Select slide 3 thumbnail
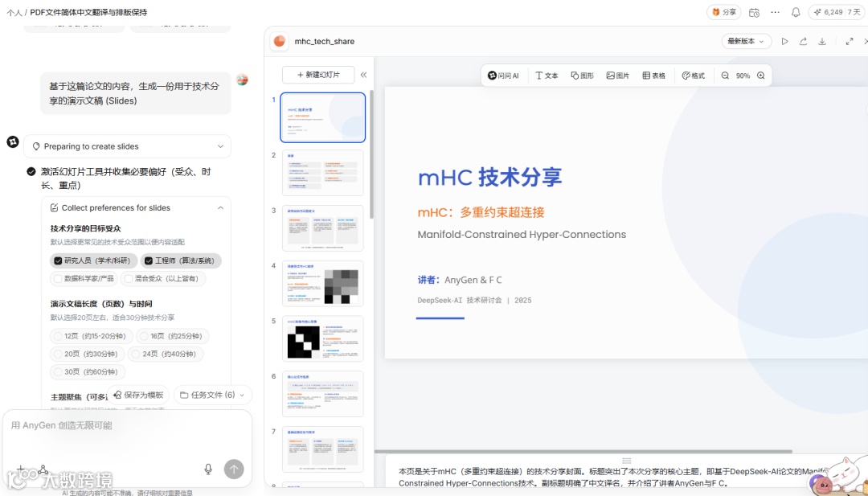This screenshot has height=496, width=868. (323, 228)
